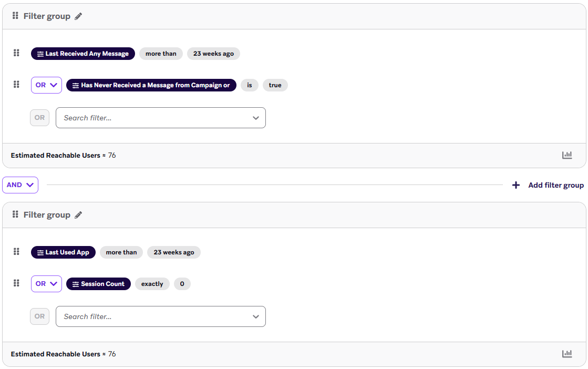The width and height of the screenshot is (588, 369).
Task: Select the Session Count filter pill
Action: tap(98, 284)
